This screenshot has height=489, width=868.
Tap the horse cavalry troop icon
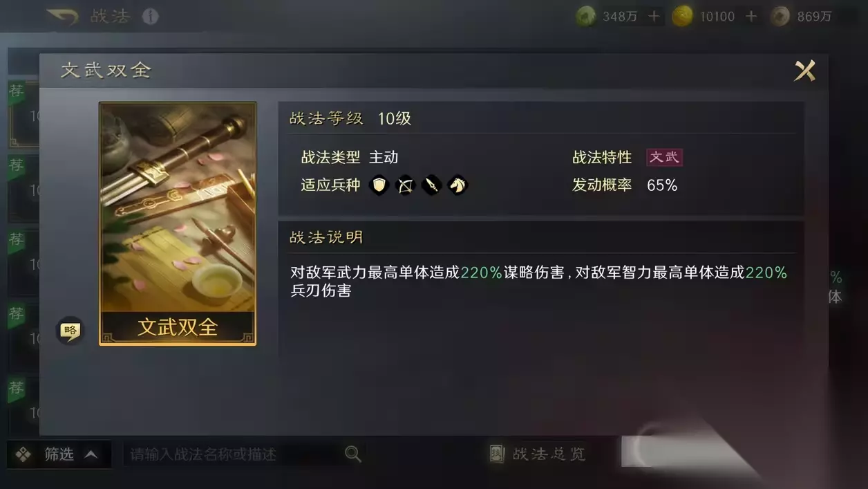point(457,185)
